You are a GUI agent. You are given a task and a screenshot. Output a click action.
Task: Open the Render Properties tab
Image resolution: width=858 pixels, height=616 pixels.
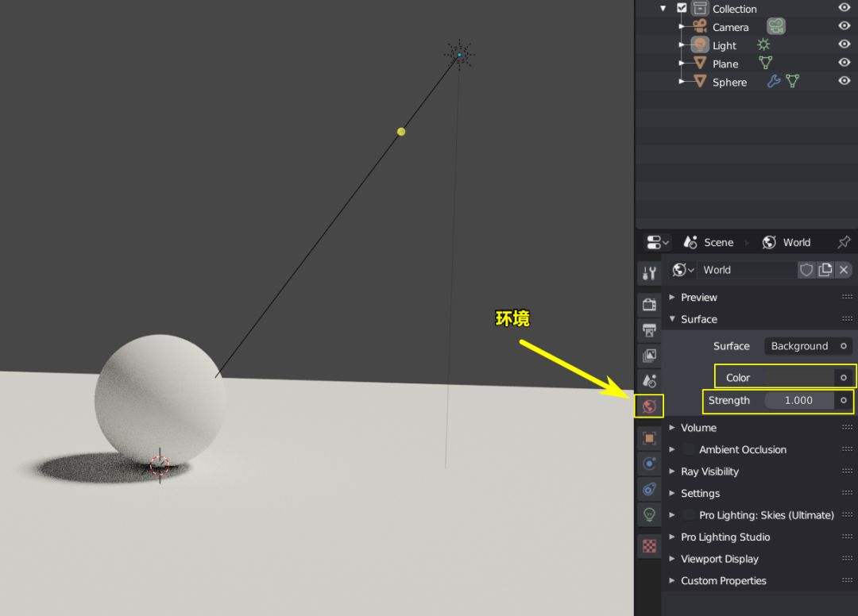point(649,304)
